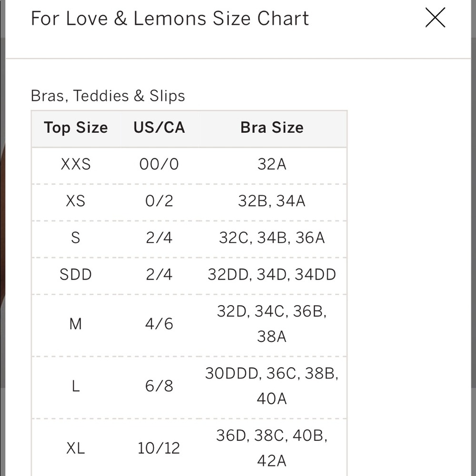
Task: Click the 6/8 US/CA size cell
Action: (159, 386)
